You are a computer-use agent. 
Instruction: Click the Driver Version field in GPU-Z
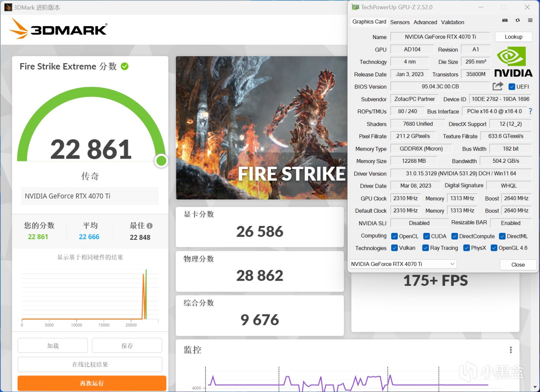click(461, 173)
